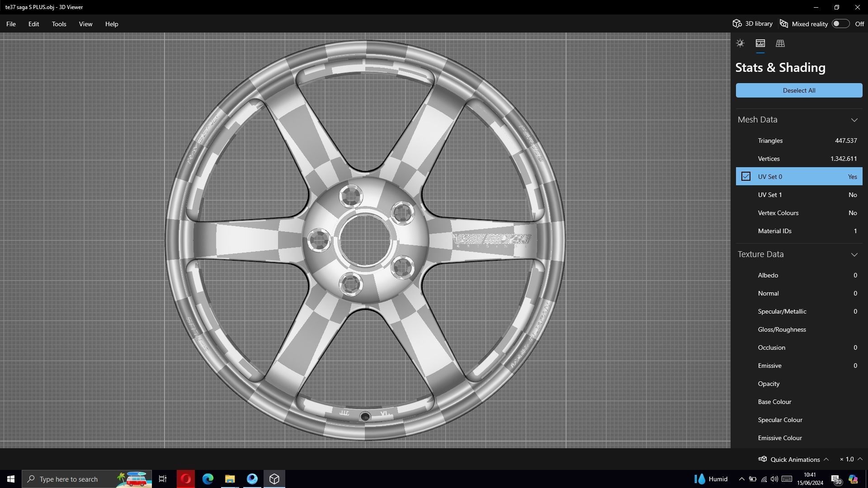Image resolution: width=868 pixels, height=488 pixels.
Task: Select the Emissive row
Action: coord(799,366)
